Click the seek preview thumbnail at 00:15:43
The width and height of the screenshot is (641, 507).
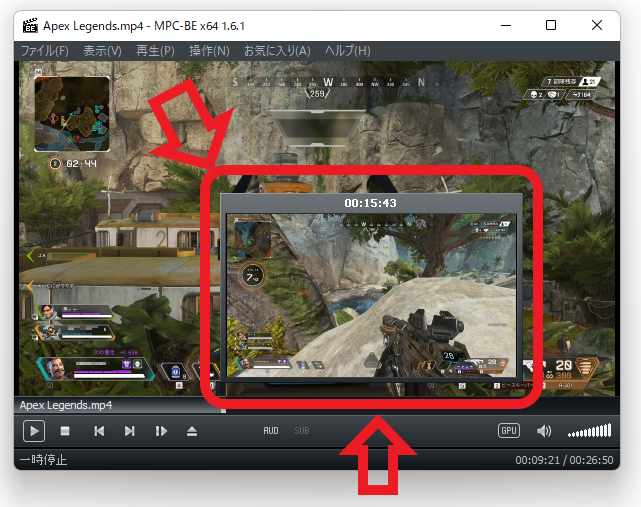(x=371, y=295)
